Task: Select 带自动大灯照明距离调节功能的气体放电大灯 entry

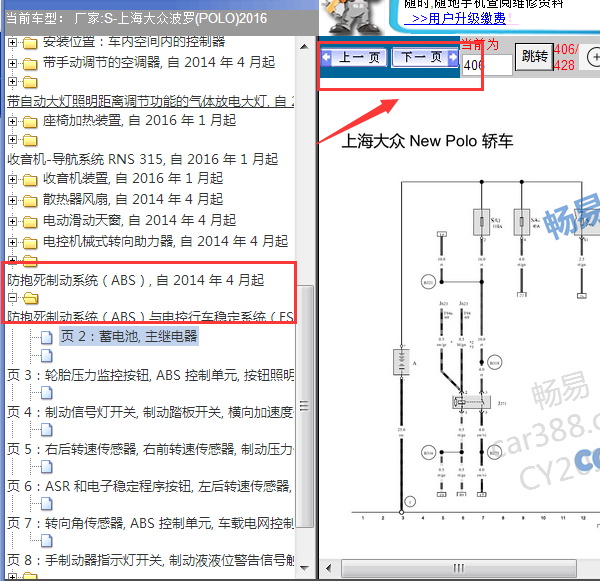Action: point(151,101)
